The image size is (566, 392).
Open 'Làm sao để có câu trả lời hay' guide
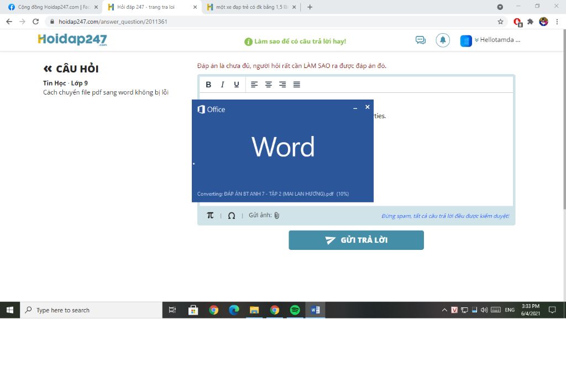coord(295,41)
